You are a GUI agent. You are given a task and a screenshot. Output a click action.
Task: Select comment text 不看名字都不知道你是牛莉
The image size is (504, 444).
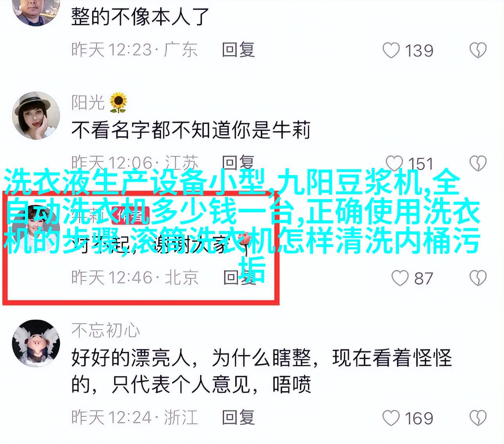coord(191,130)
